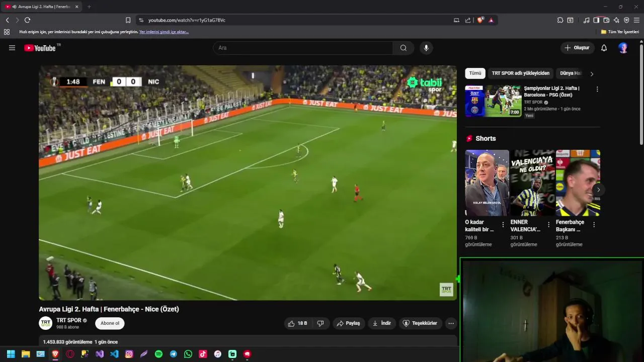
Task: Toggle the browser sidebar panel
Action: point(596,20)
